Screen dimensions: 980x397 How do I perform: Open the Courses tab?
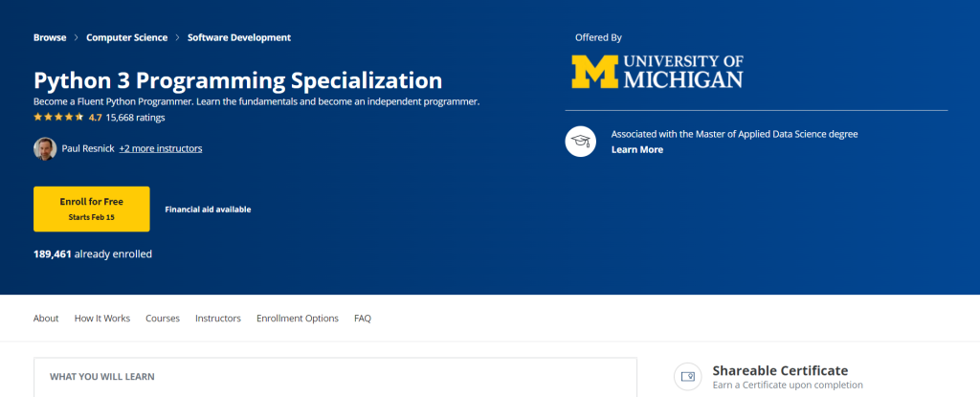pos(163,319)
